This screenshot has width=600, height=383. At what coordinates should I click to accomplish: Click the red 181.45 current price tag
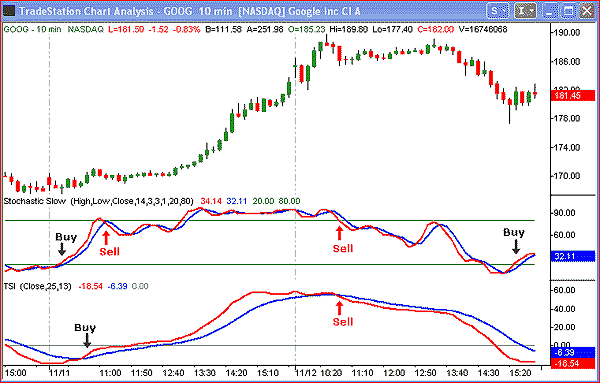(572, 96)
